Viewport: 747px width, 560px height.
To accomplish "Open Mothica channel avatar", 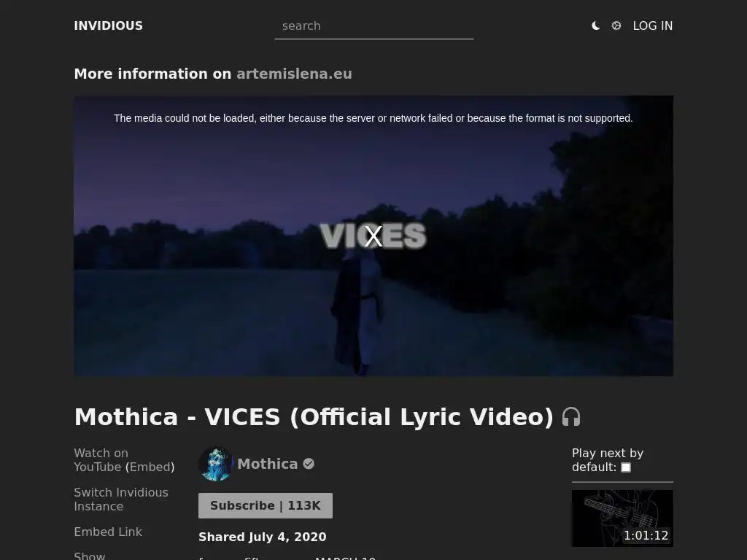I will pyautogui.click(x=215, y=464).
